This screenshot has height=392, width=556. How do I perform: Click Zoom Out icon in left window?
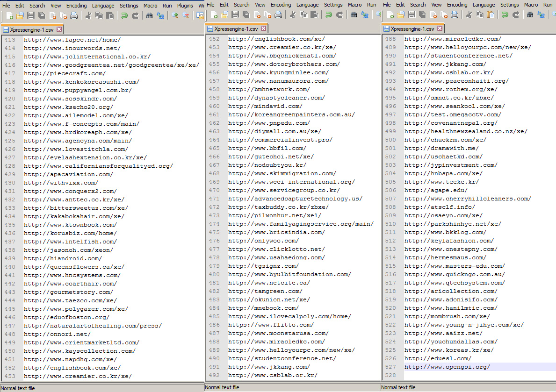(186, 15)
